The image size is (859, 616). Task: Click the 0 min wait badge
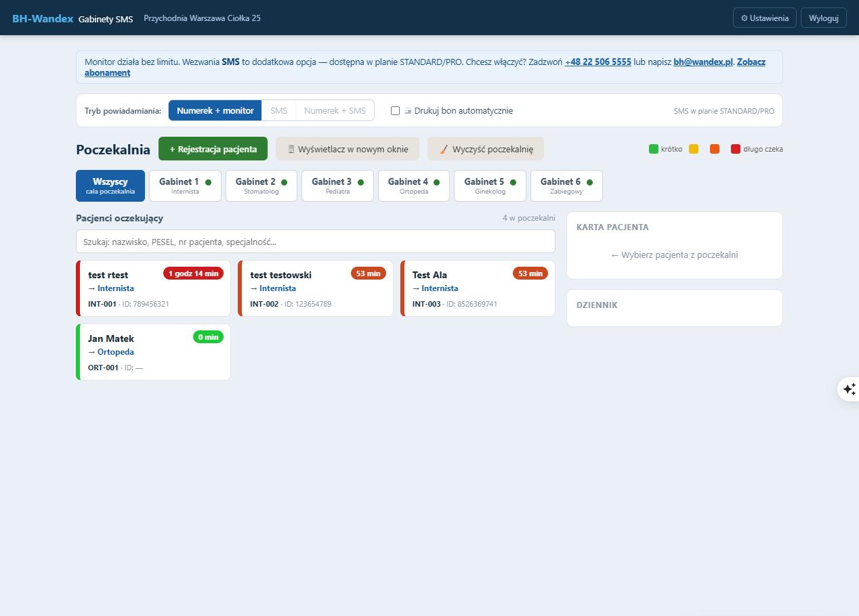coord(209,337)
